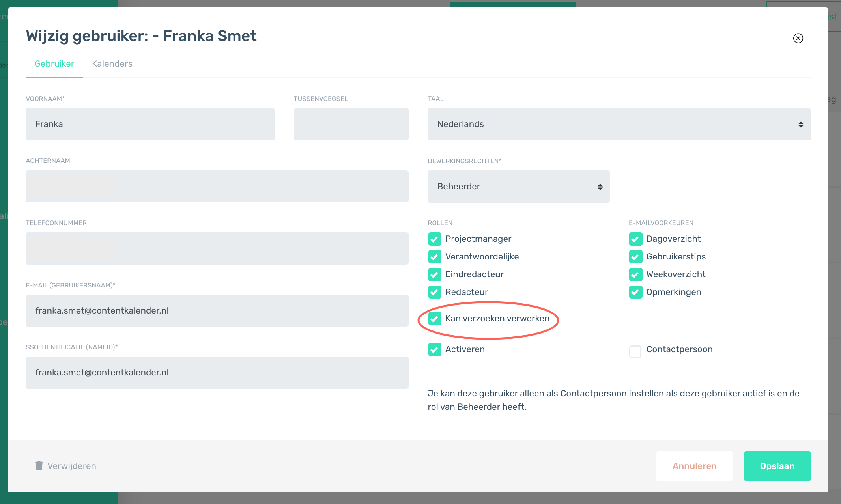Click the trash icon next to Verwijderen
This screenshot has height=504, width=841.
tap(39, 466)
